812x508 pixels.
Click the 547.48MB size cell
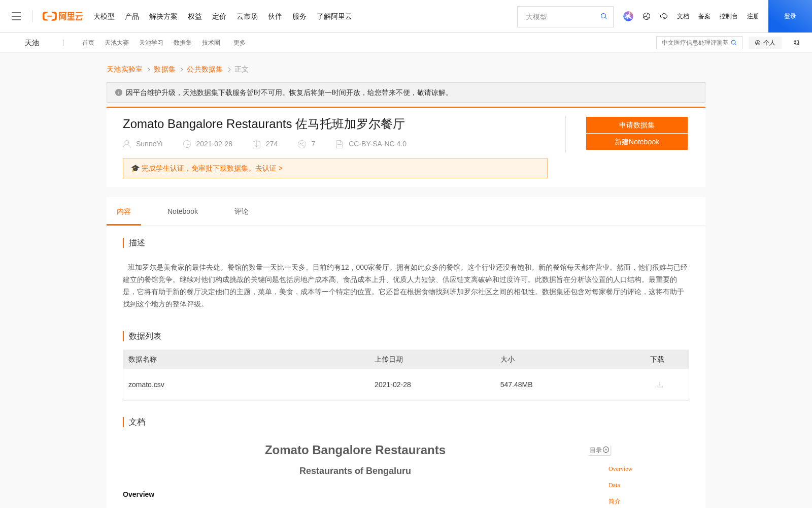(x=516, y=385)
